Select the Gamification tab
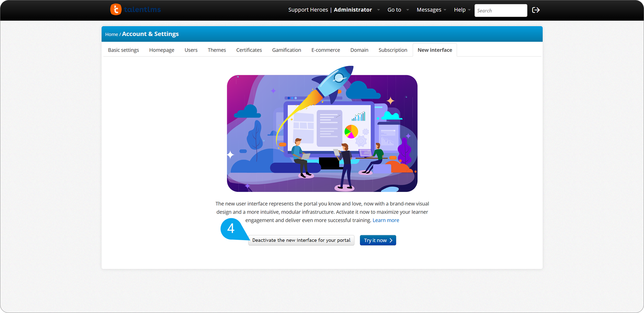 pos(286,50)
